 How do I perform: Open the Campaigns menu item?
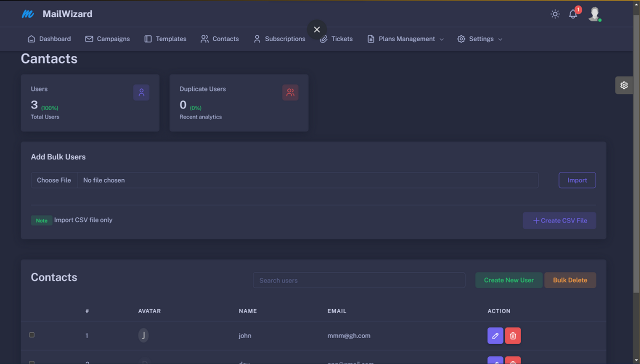pos(107,39)
